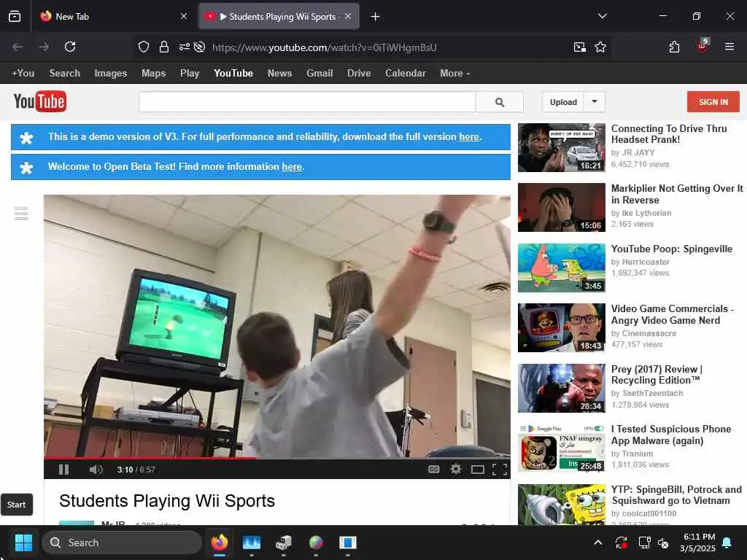Open the Firefox View icon in the tab bar
Image resolution: width=747 pixels, height=560 pixels.
coord(15,17)
